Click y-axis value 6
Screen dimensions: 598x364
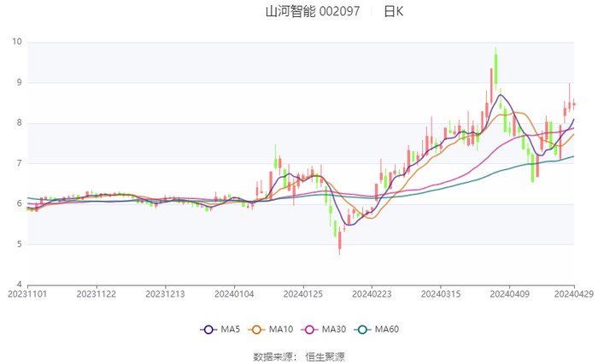20,203
